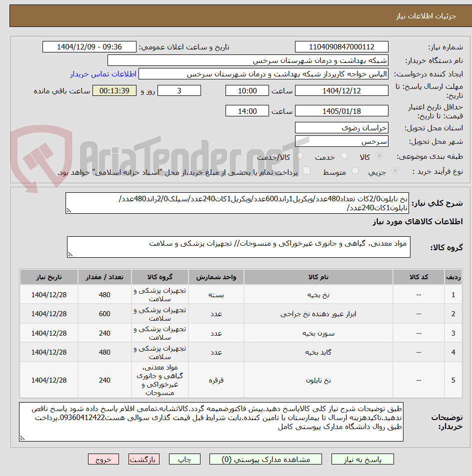
Task: Toggle the treasury bonds payment checkbox
Action: pyautogui.click(x=306, y=171)
